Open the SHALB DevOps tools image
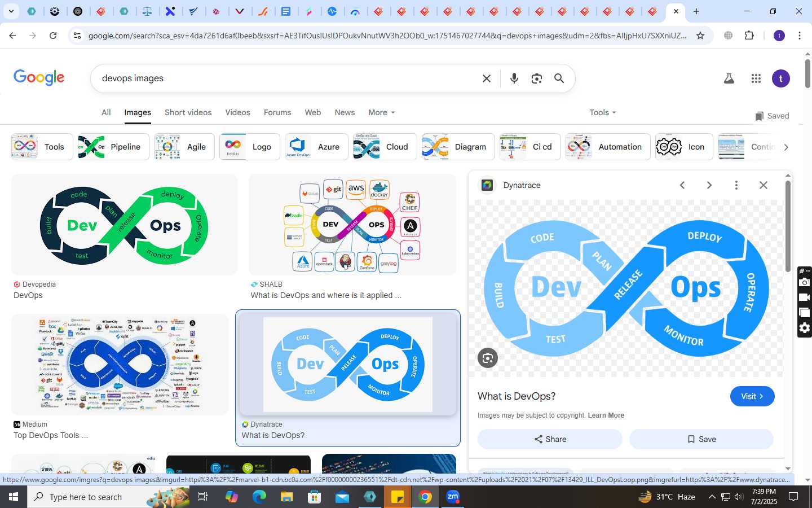The width and height of the screenshot is (812, 508). pyautogui.click(x=352, y=225)
